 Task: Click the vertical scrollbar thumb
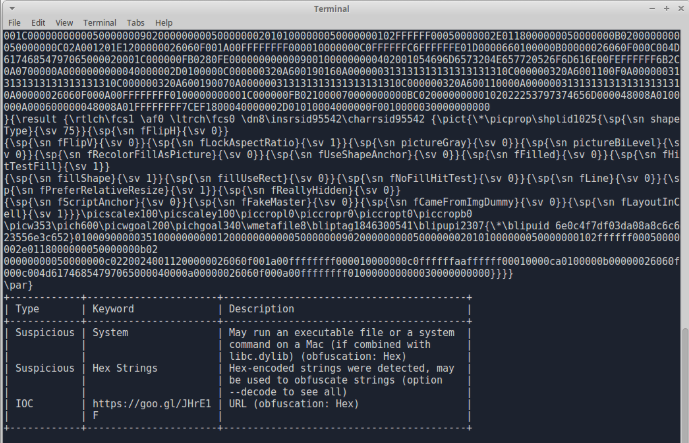click(x=683, y=385)
